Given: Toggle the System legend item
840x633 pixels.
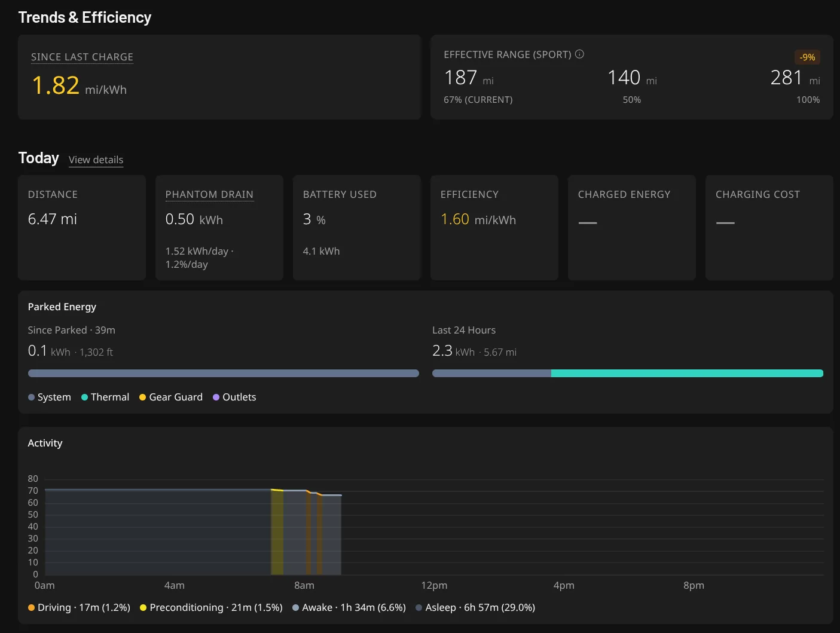Looking at the screenshot, I should (50, 397).
